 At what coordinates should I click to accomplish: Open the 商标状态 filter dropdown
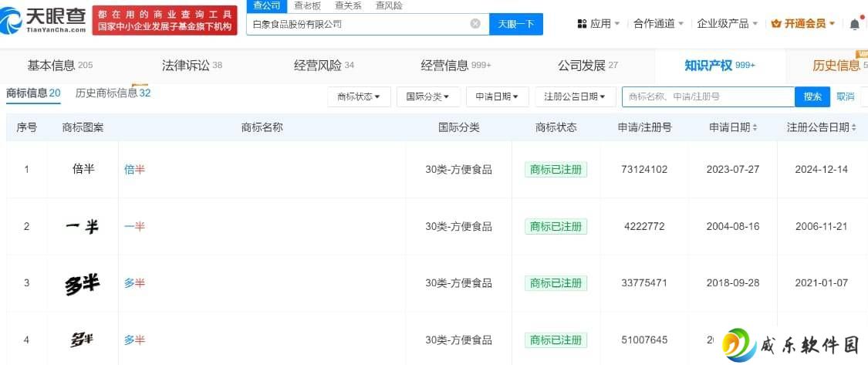tap(359, 97)
